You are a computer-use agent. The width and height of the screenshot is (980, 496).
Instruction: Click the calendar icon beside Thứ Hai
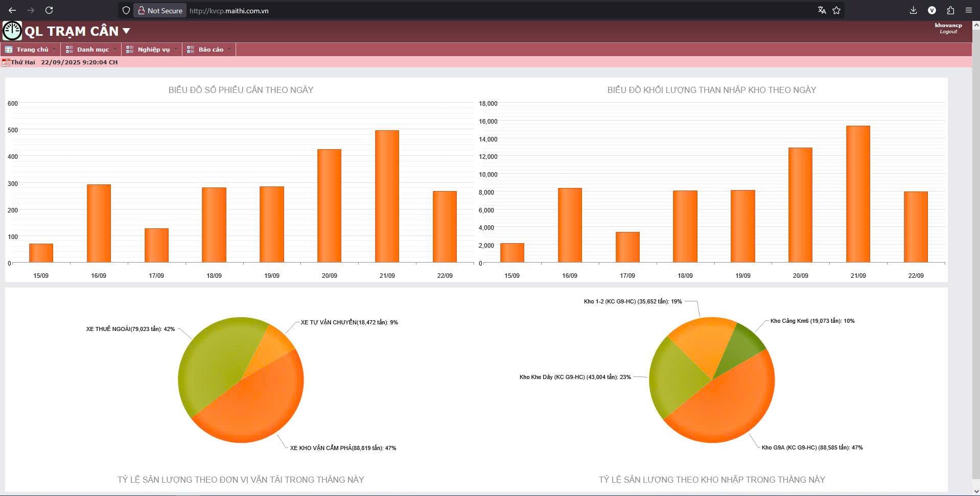[x=6, y=62]
